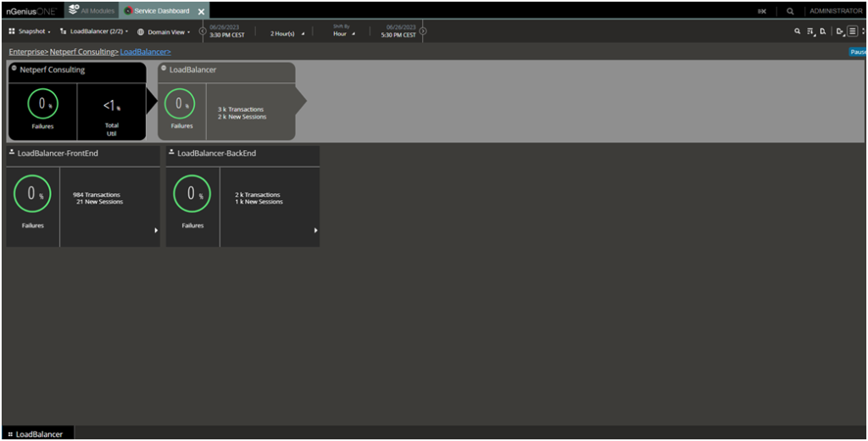The width and height of the screenshot is (868, 441).
Task: Click the user icon beside LoadBalancer-BackEnd
Action: [171, 152]
